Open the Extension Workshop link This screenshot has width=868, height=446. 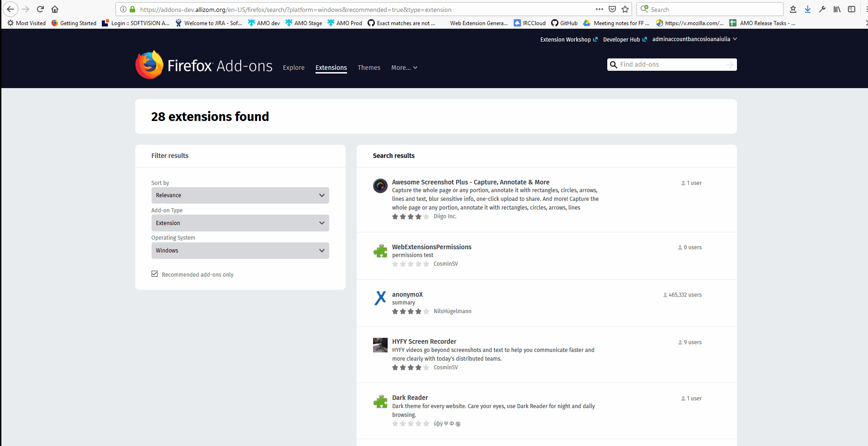569,40
